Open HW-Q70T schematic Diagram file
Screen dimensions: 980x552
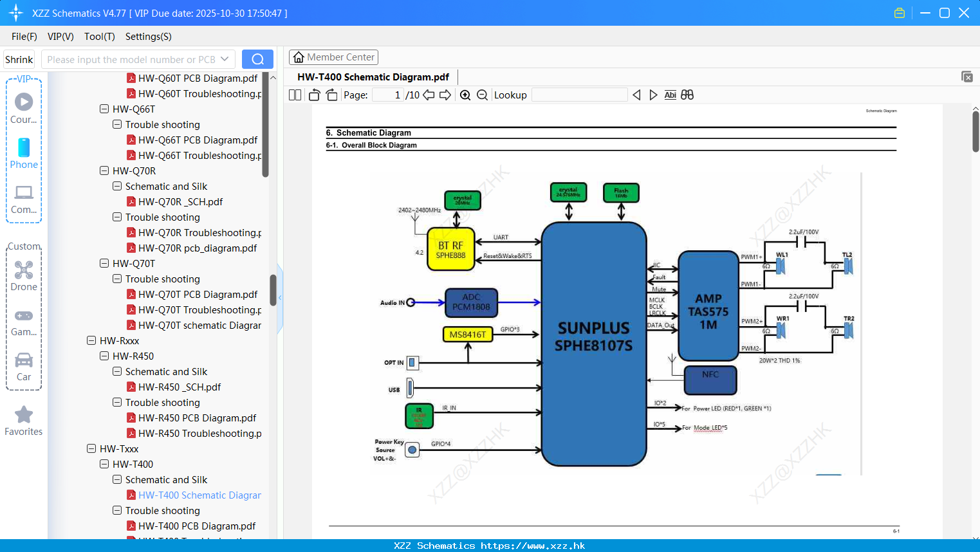click(x=199, y=326)
